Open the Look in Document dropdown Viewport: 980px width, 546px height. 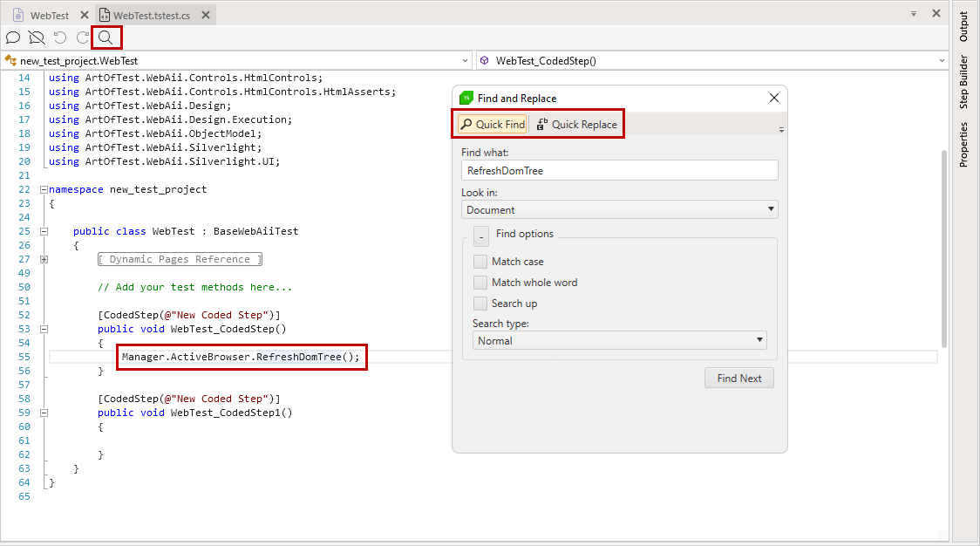[x=619, y=209]
